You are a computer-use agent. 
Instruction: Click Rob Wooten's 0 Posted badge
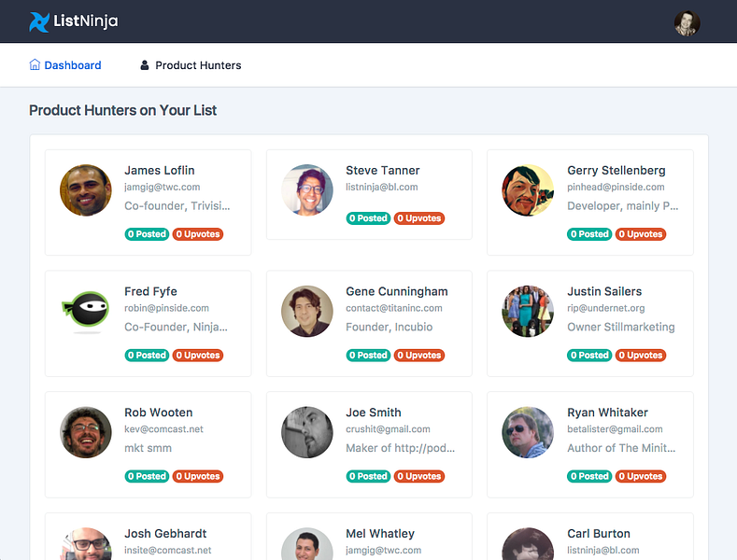pyautogui.click(x=147, y=476)
